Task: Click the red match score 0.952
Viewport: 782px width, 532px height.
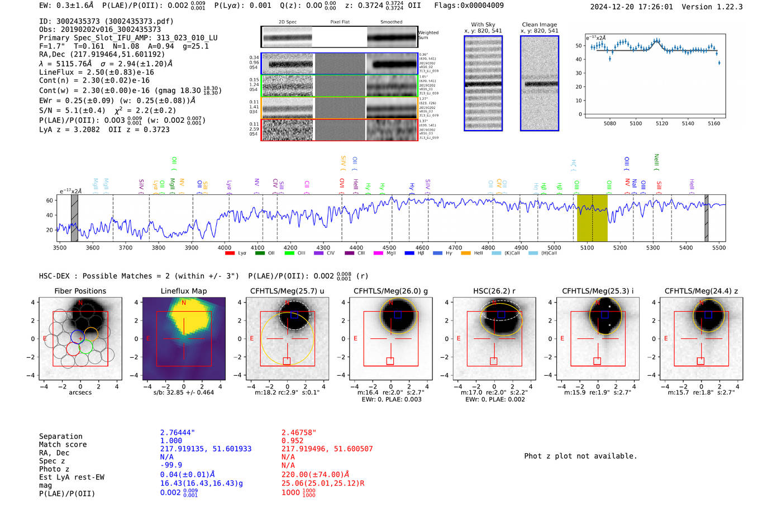Action: pos(292,440)
